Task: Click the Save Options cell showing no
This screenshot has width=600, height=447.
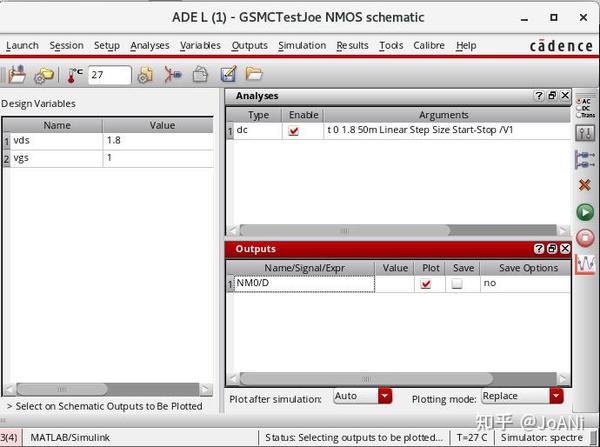Action: [x=525, y=284]
